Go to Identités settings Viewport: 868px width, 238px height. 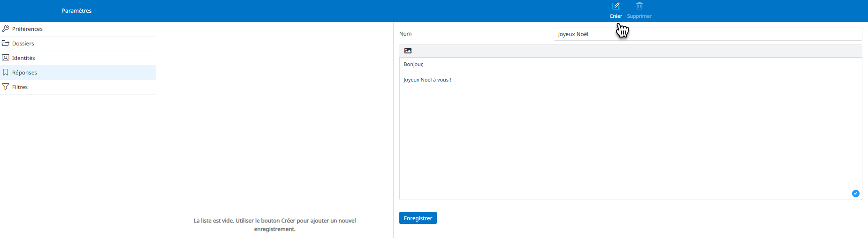tap(78, 58)
